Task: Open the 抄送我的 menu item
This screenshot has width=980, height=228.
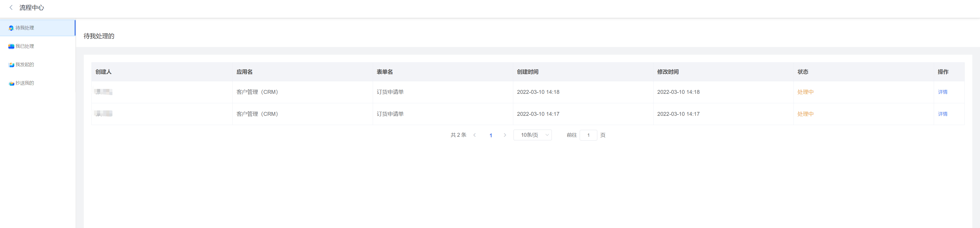Action: (x=38, y=83)
